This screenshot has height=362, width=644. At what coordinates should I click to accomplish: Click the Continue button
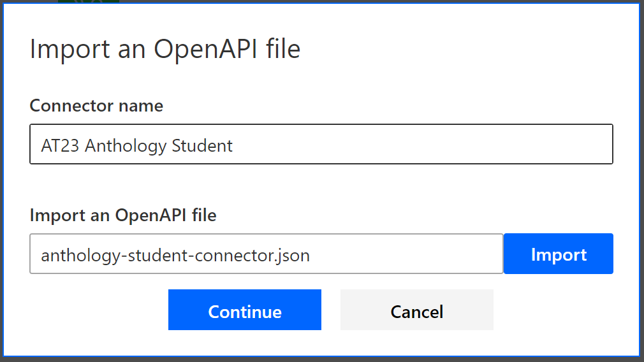[245, 310]
